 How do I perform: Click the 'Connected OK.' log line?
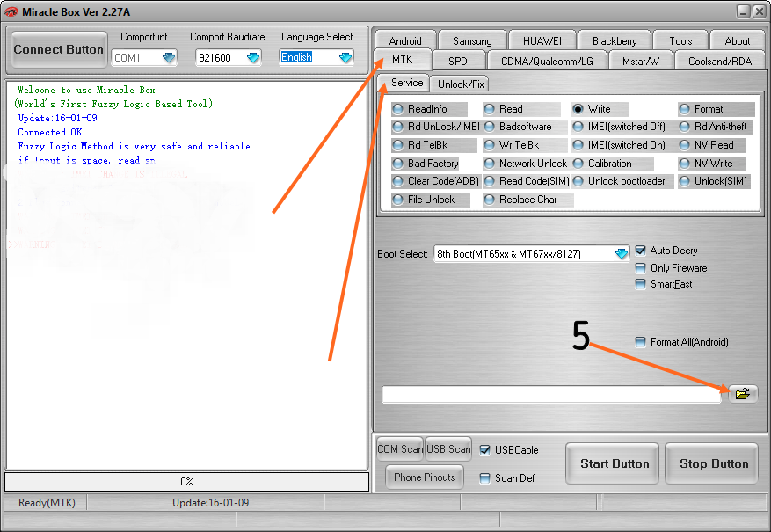coord(51,132)
